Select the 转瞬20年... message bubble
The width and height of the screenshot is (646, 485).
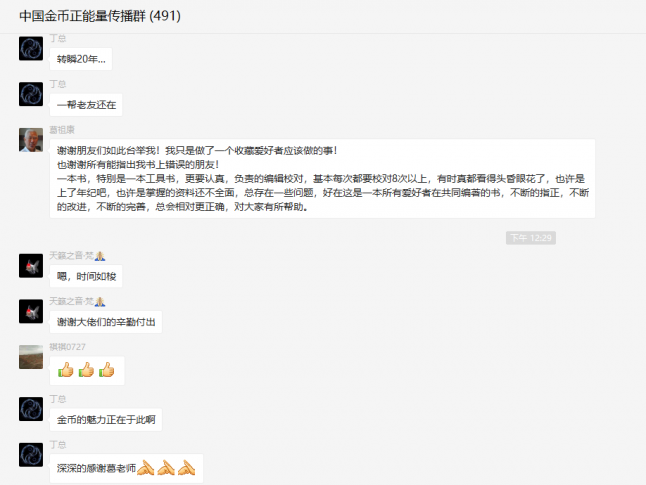pos(81,59)
